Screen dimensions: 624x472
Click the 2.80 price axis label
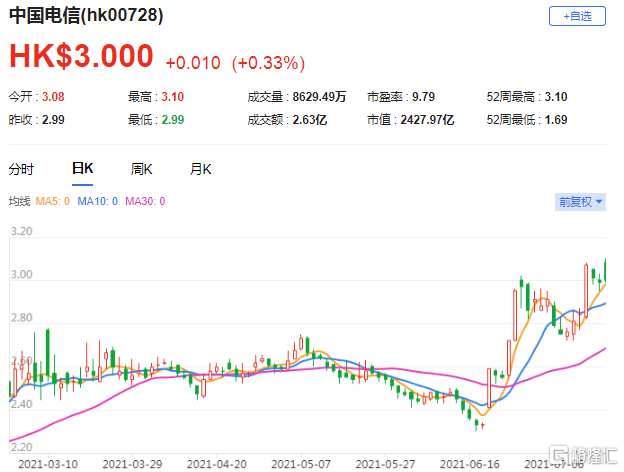point(21,318)
